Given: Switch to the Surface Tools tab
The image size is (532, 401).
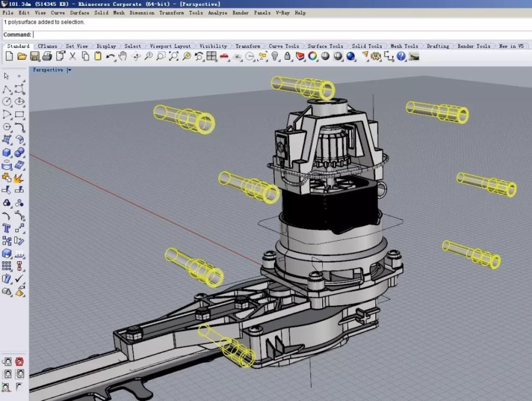Looking at the screenshot, I should click(x=325, y=46).
